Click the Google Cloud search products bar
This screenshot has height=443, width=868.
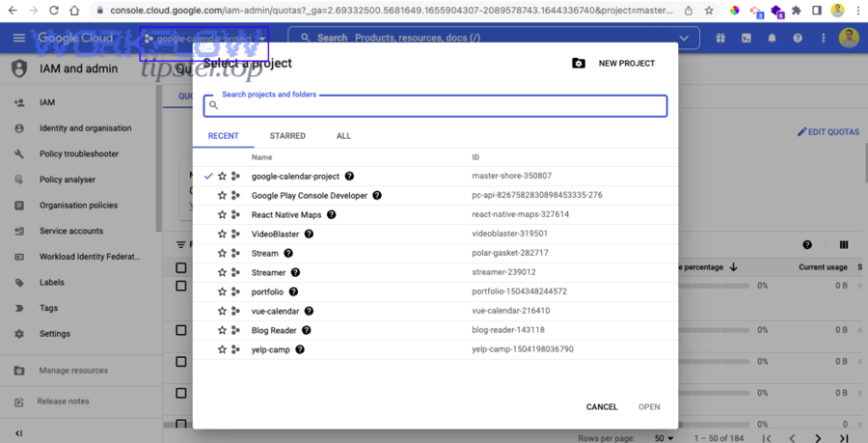tap(494, 39)
